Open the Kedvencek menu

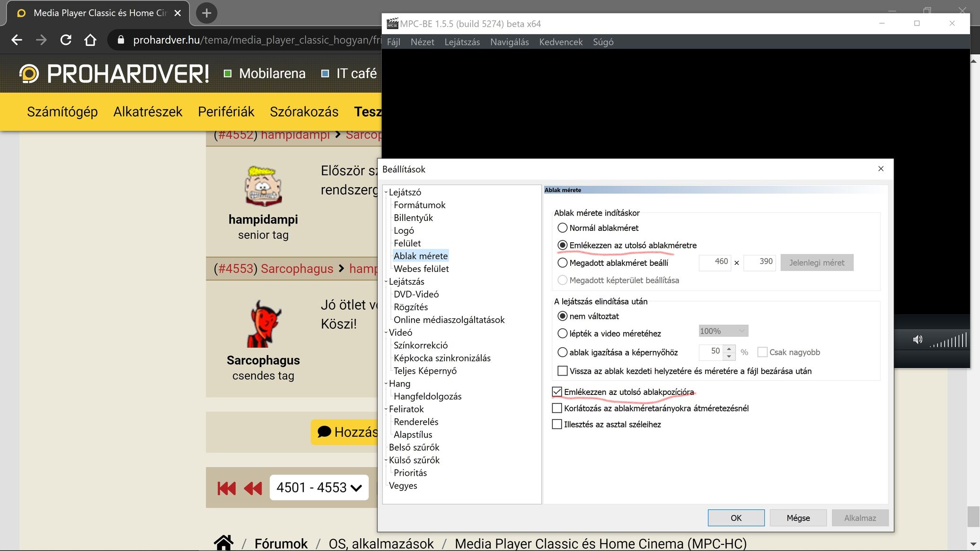tap(561, 42)
